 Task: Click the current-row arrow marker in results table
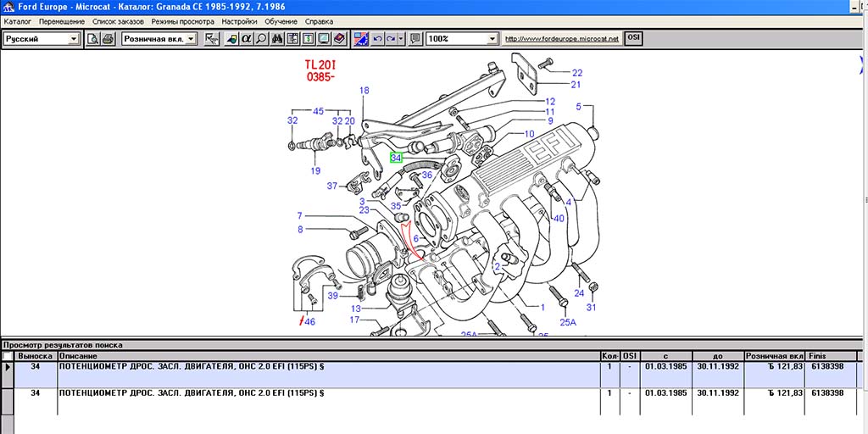[7, 367]
